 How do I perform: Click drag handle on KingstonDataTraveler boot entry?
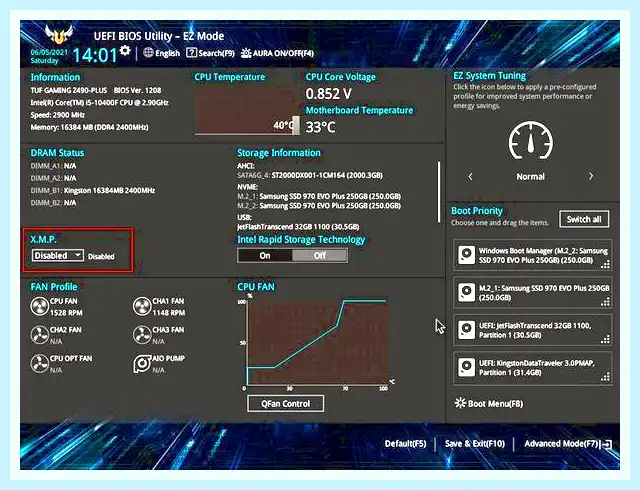coord(606,377)
